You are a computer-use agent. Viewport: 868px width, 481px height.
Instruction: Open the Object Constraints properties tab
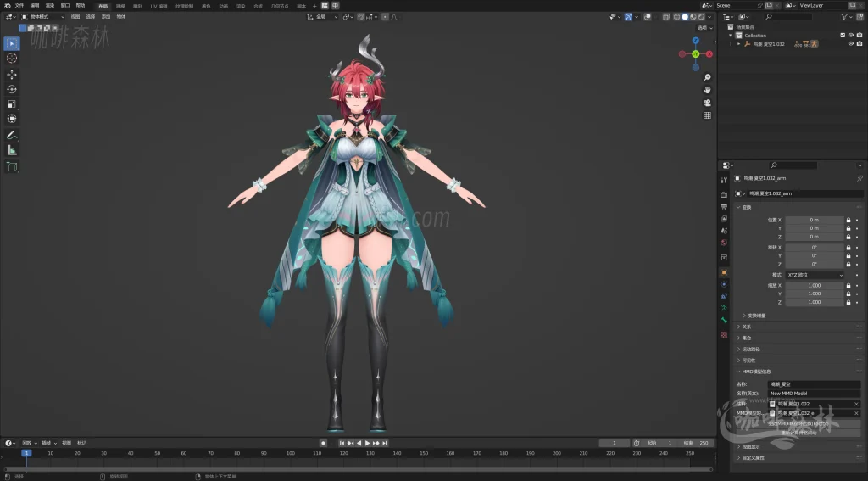coord(724,296)
